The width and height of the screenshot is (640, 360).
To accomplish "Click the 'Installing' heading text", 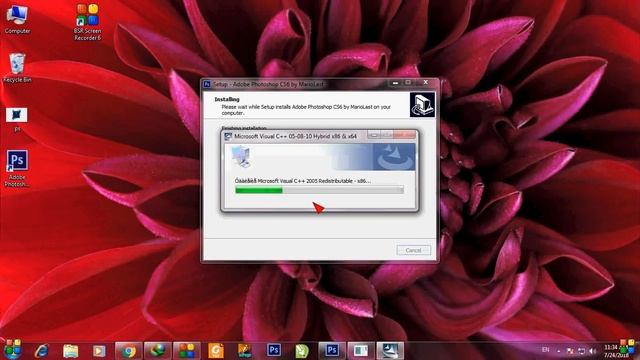I will 227,99.
